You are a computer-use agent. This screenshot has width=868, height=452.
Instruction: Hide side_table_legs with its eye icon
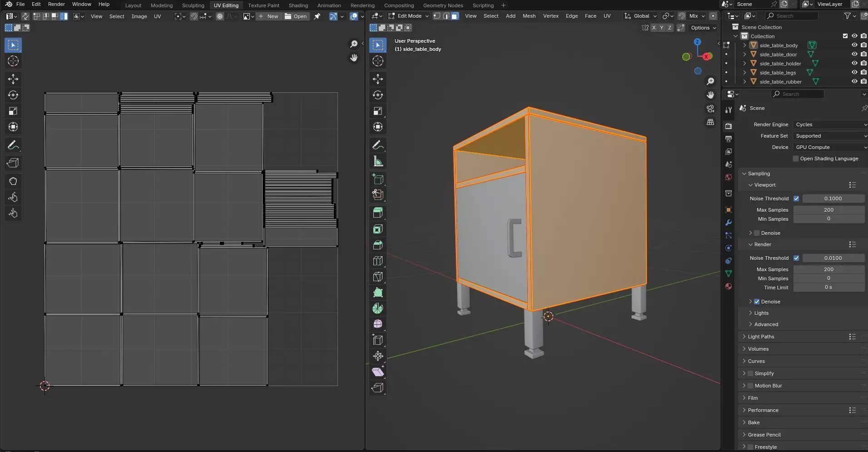854,72
